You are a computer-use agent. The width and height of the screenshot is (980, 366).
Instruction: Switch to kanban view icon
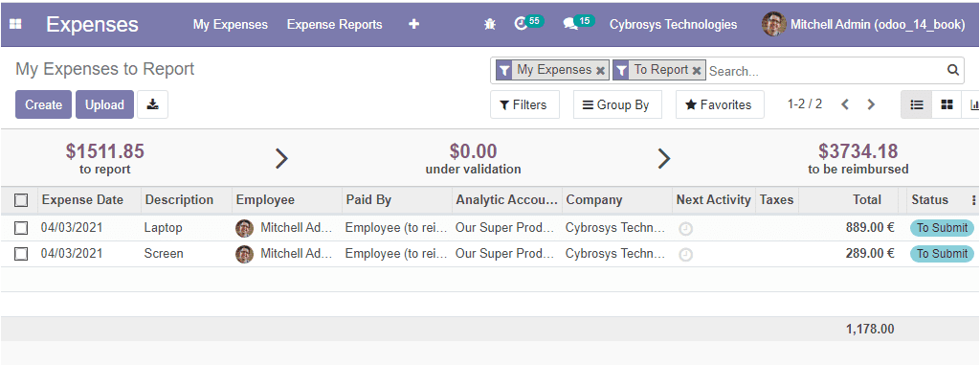pos(947,104)
